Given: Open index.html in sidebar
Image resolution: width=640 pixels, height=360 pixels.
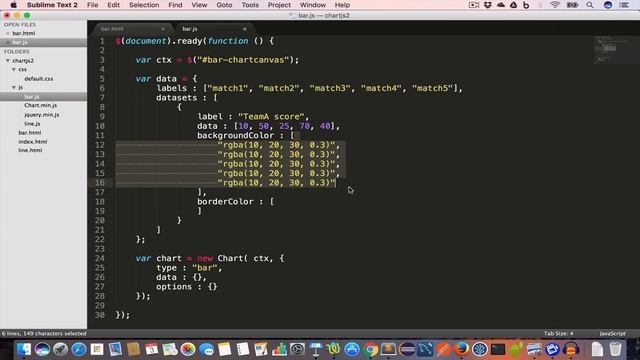Looking at the screenshot, I should 33,142.
